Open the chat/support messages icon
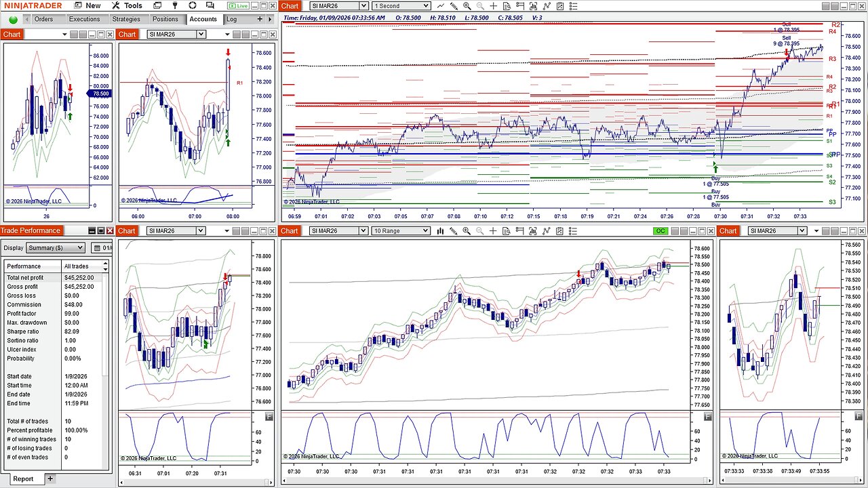The height and width of the screenshot is (488, 868). [210, 5]
